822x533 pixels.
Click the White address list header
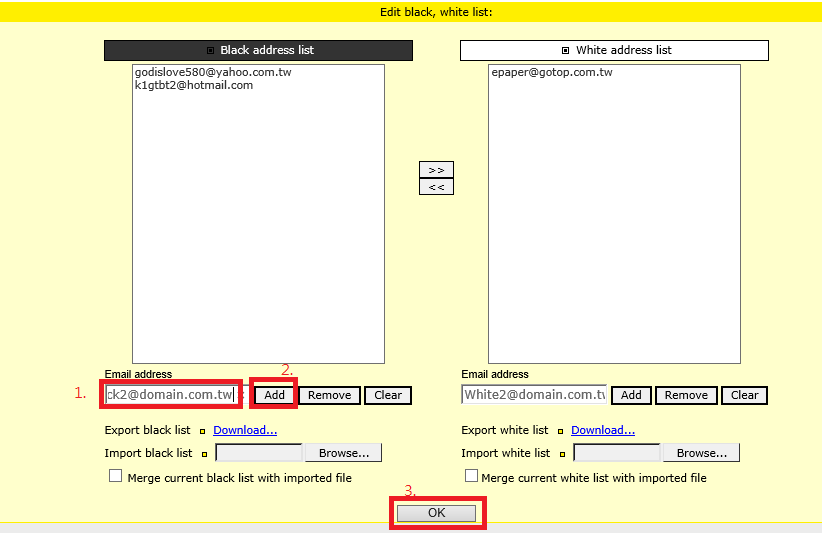click(614, 50)
